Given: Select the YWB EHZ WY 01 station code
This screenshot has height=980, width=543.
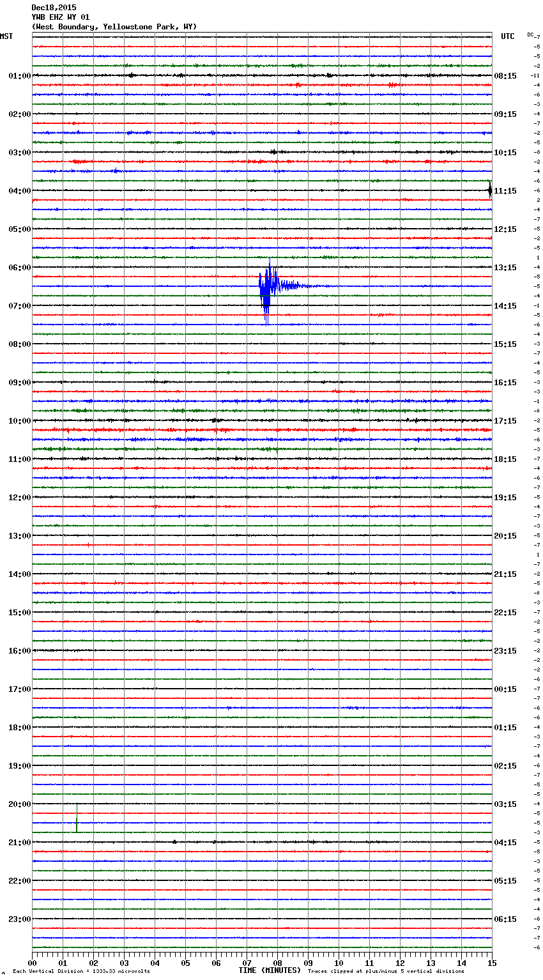Looking at the screenshot, I should [61, 17].
